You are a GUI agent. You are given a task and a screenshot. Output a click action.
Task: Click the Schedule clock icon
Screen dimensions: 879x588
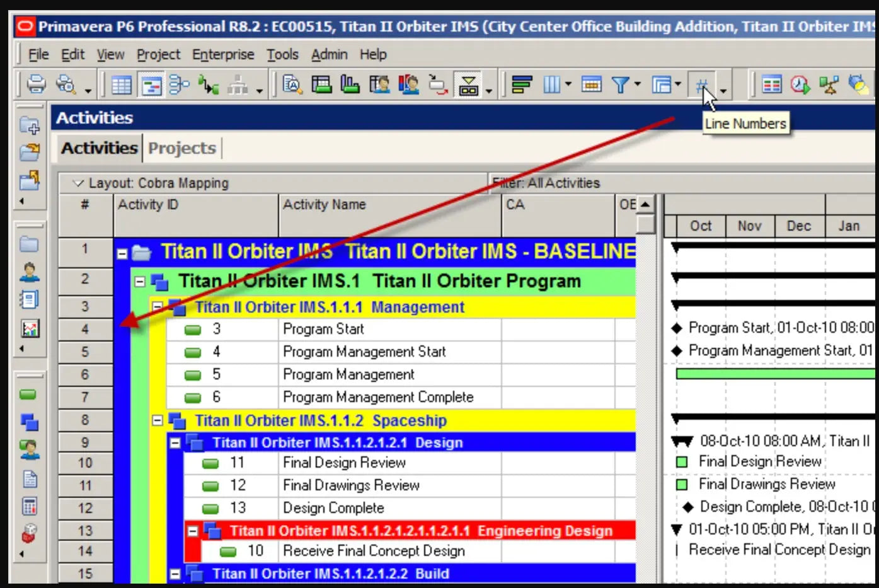tap(800, 84)
